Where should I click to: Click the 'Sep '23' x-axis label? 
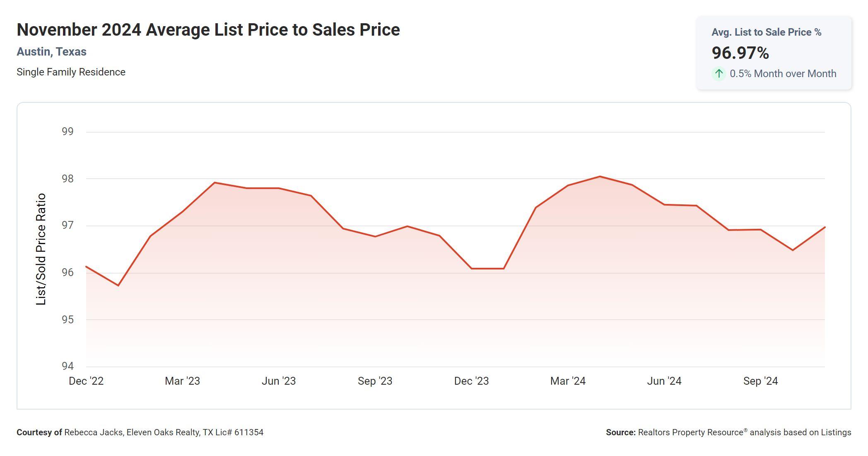click(x=375, y=381)
